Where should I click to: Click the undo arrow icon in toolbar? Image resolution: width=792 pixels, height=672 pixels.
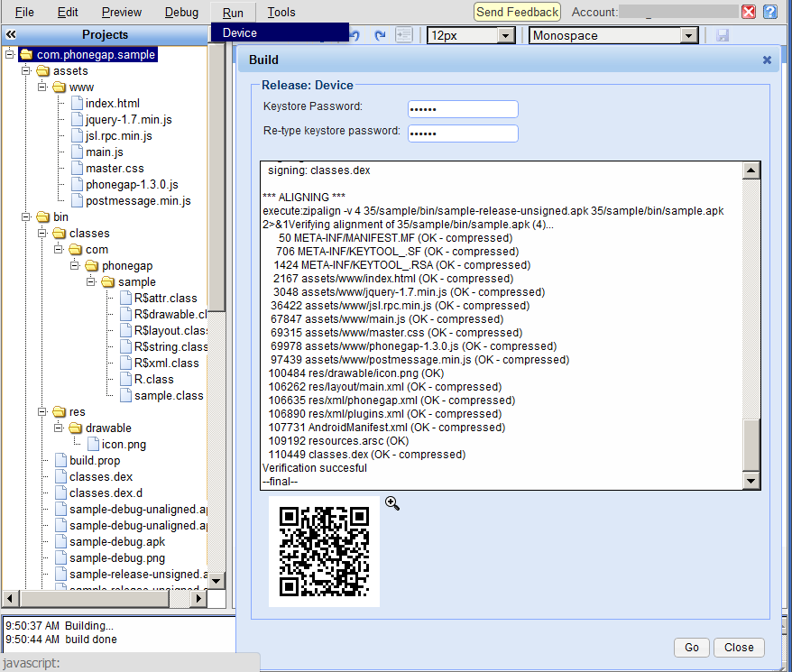tap(355, 35)
